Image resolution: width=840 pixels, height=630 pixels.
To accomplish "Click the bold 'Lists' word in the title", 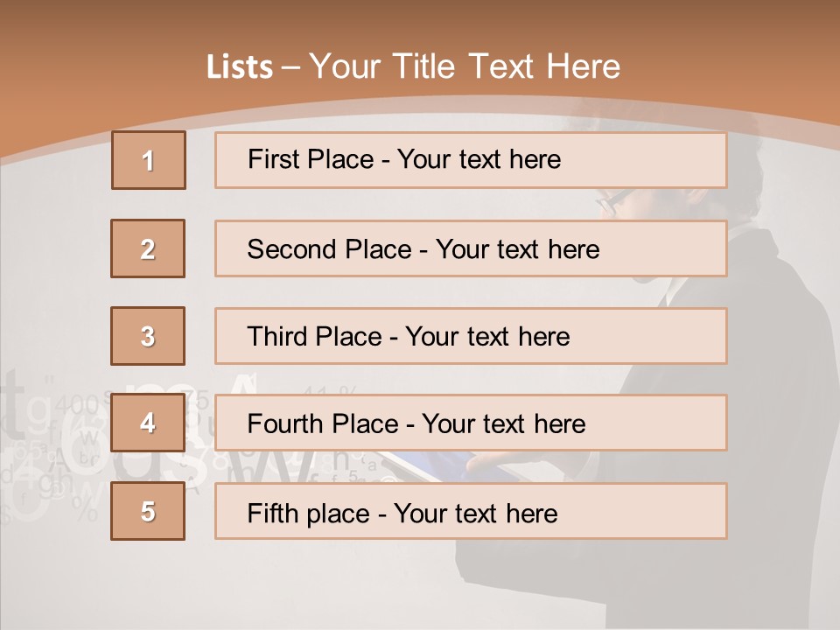I will 239,67.
